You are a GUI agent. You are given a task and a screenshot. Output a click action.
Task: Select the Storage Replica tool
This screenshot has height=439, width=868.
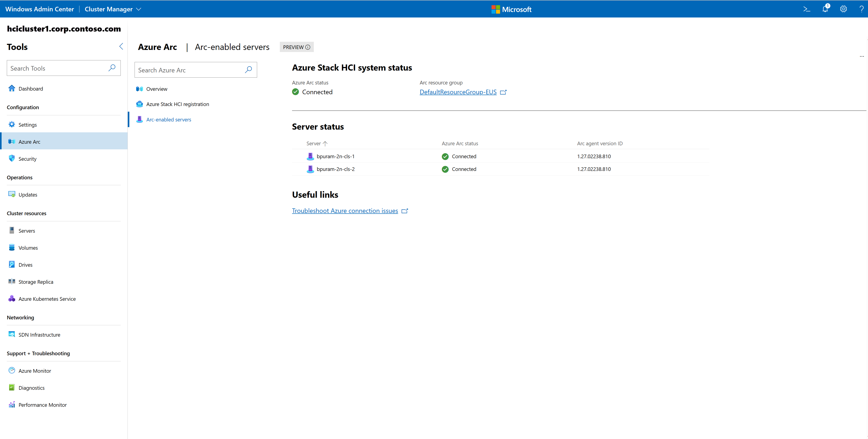(x=36, y=281)
